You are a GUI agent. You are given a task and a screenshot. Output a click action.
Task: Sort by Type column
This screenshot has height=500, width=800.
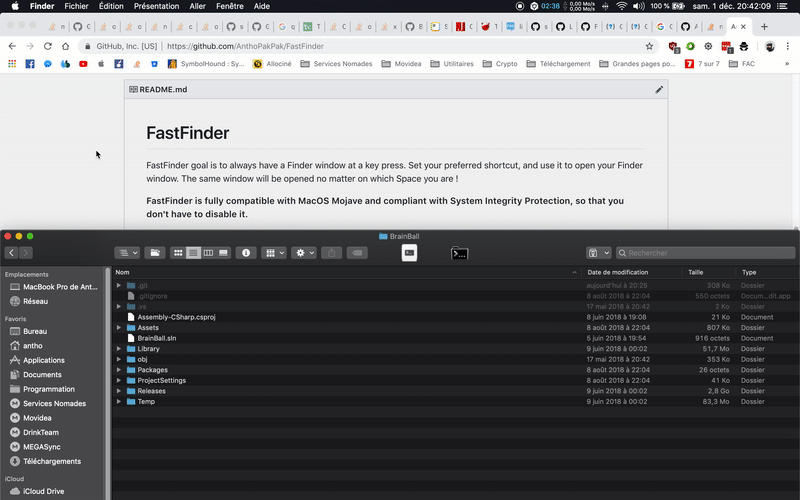[767, 272]
